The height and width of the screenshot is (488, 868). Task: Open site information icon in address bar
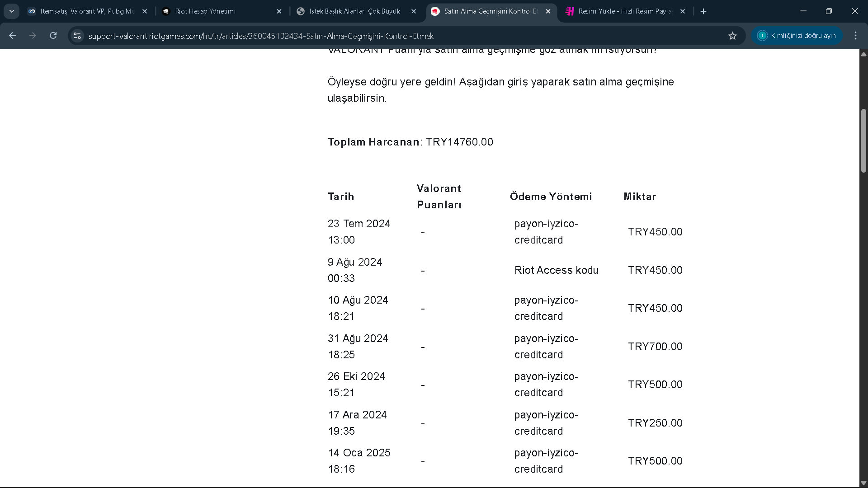pyautogui.click(x=77, y=36)
